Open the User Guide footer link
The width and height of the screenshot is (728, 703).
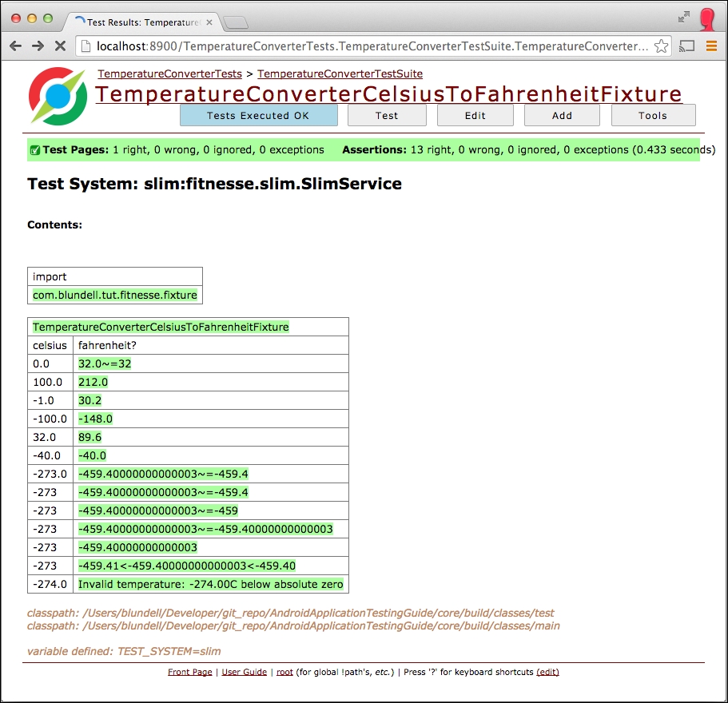pos(244,672)
